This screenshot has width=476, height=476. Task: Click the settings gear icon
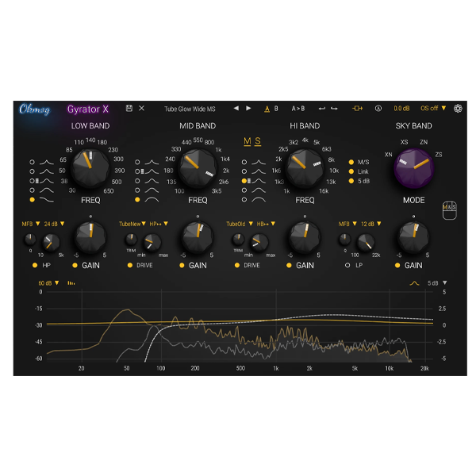(x=458, y=108)
